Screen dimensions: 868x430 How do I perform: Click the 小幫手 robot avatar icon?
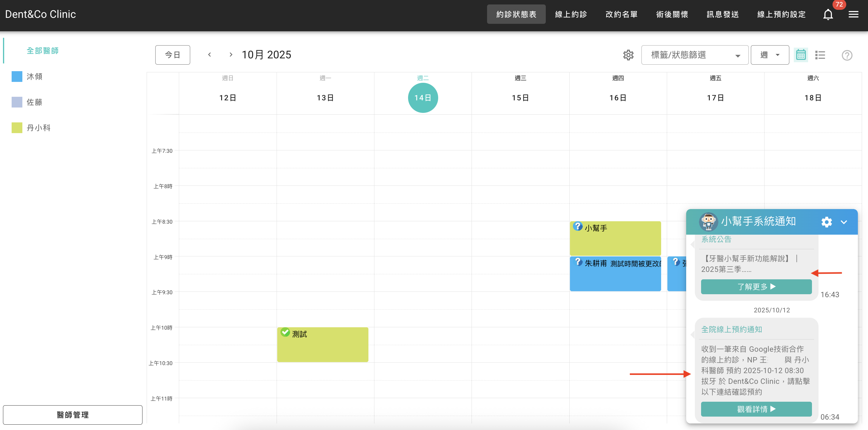point(708,222)
